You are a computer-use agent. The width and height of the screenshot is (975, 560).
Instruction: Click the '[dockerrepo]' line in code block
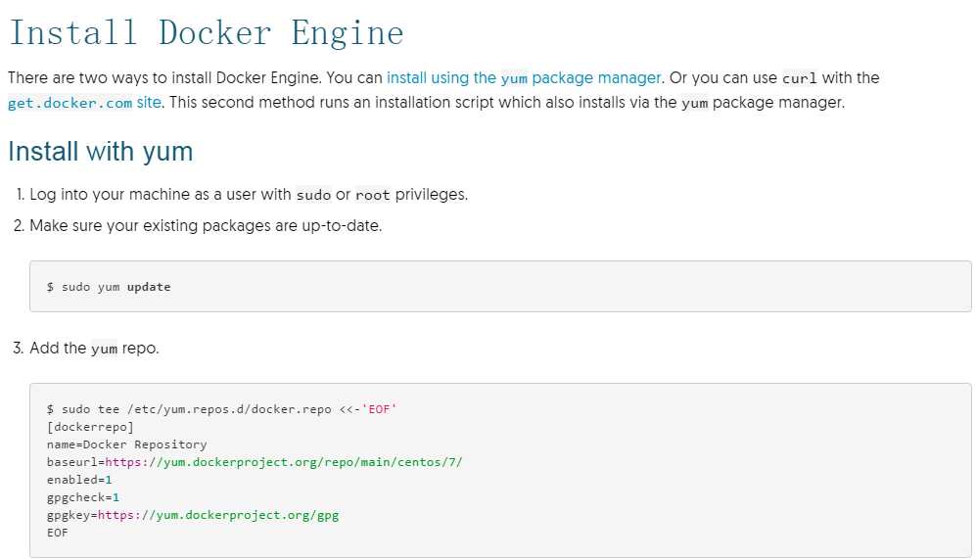click(90, 427)
